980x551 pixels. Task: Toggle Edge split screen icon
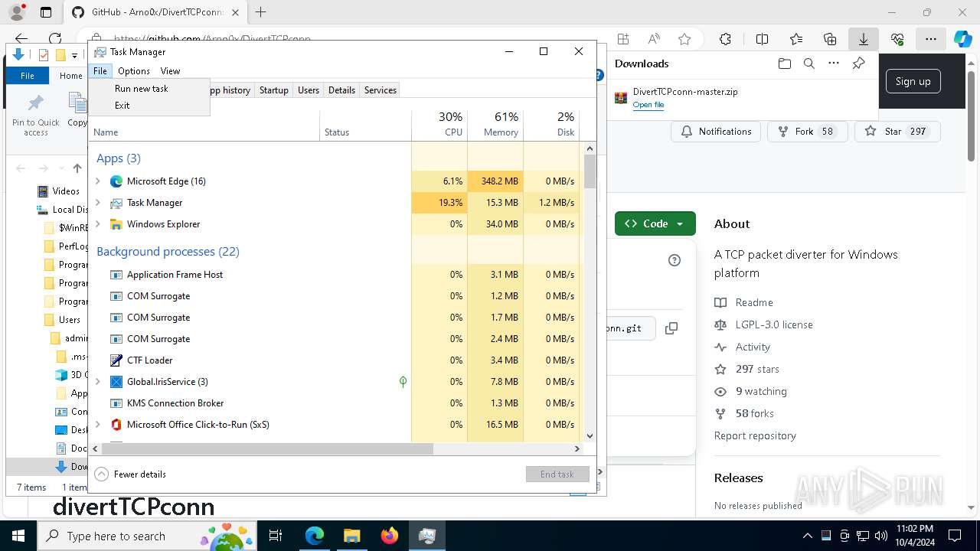point(762,39)
